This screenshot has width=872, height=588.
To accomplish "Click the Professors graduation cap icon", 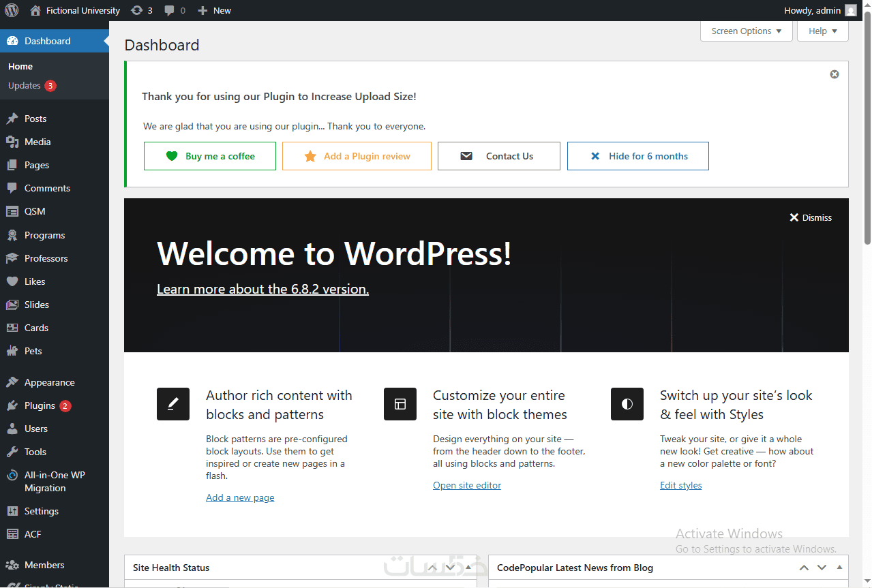I will 12,258.
